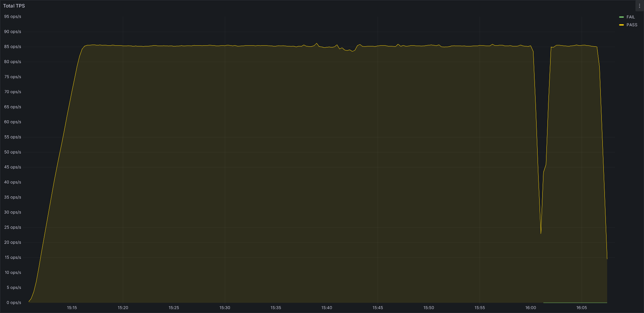Click the 15:30 time axis label
The height and width of the screenshot is (313, 644).
point(225,308)
